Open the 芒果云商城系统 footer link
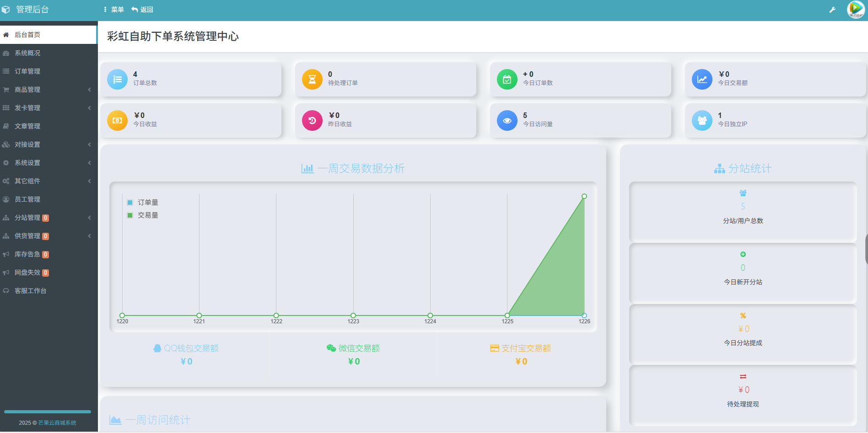868x433 pixels. coord(56,423)
